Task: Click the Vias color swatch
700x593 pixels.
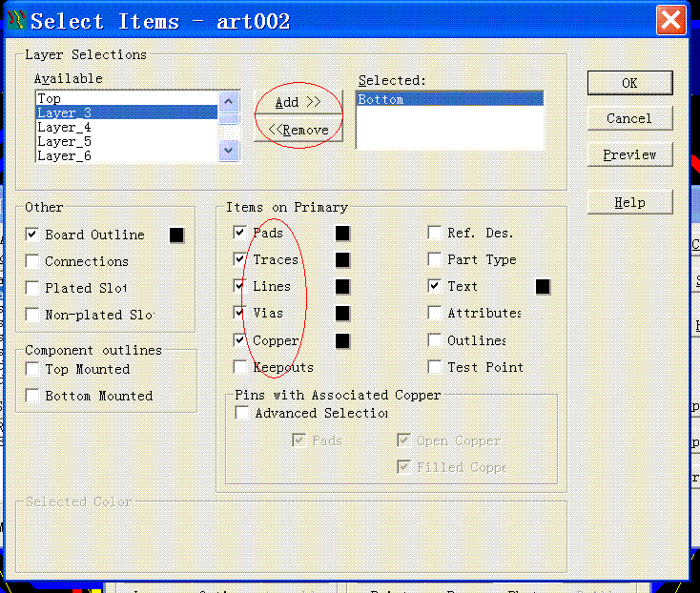Action: (342, 314)
